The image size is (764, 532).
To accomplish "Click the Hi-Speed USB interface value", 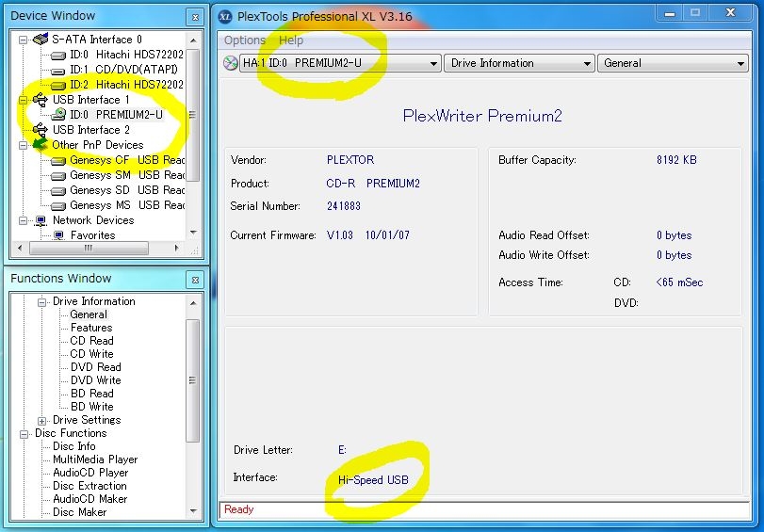I will click(373, 480).
